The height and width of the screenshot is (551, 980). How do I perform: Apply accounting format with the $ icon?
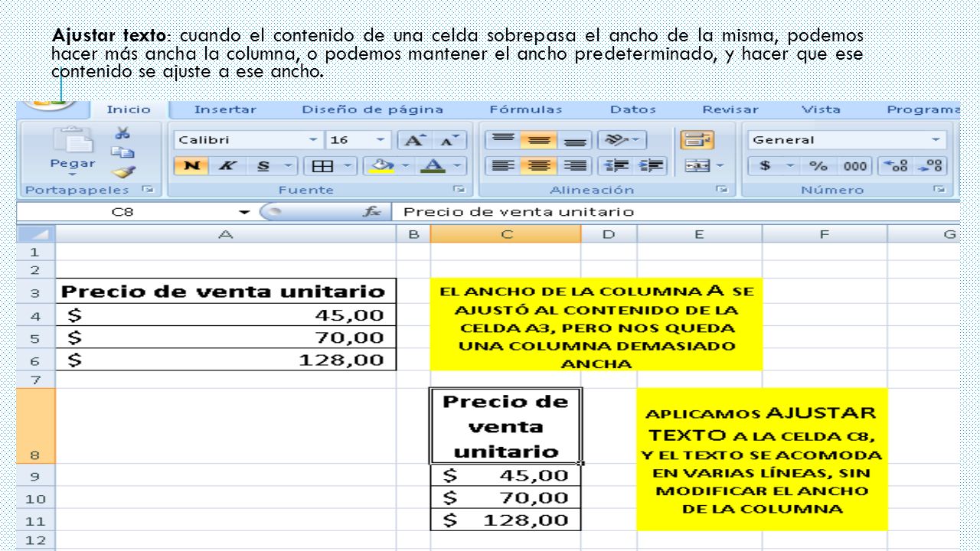pyautogui.click(x=765, y=165)
